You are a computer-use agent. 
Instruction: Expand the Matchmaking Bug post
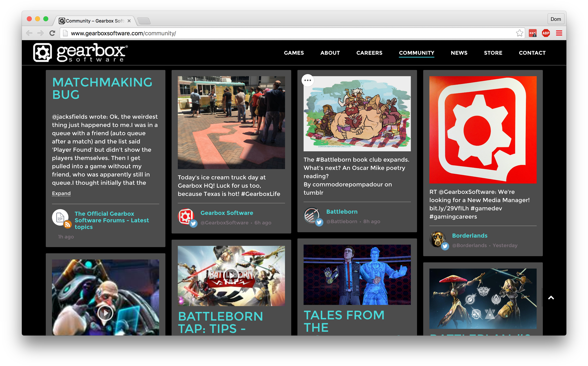point(61,193)
